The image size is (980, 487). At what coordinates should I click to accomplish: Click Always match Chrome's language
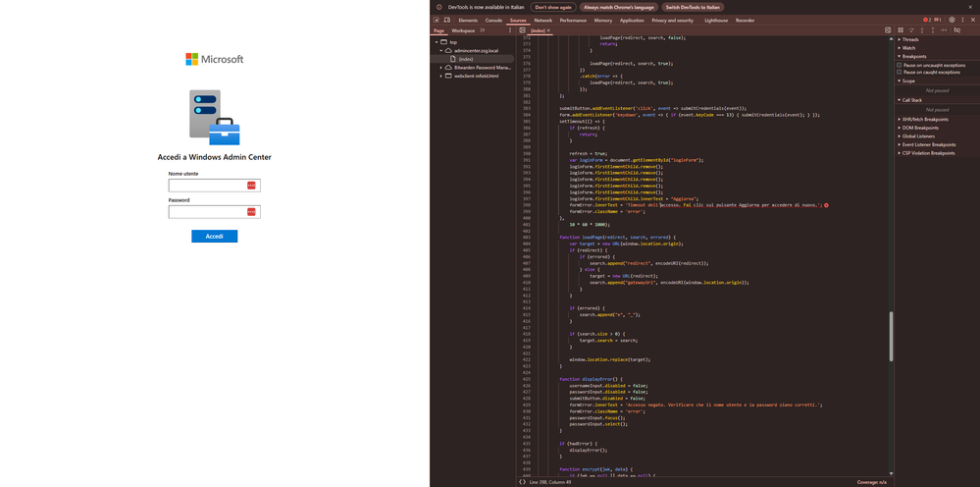[619, 7]
